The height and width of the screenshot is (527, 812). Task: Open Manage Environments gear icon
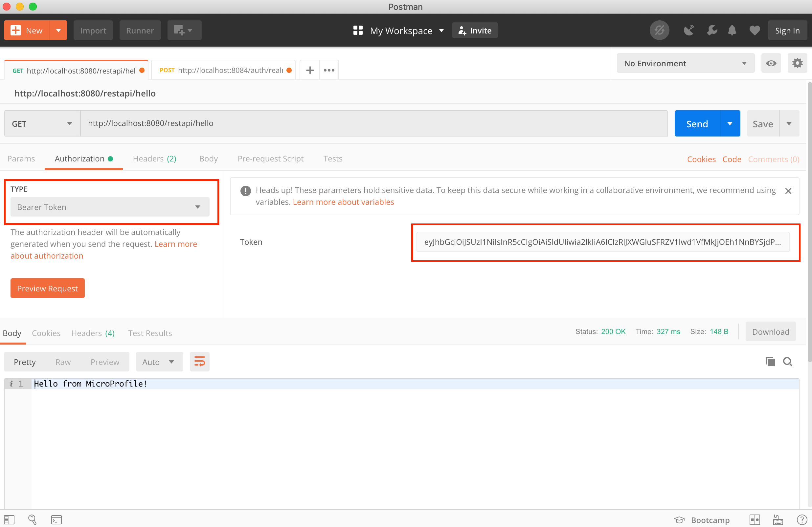(797, 63)
